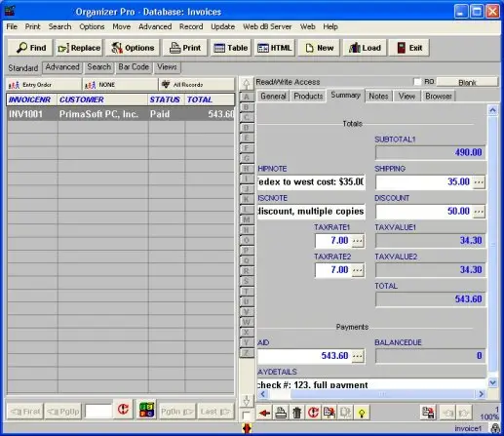Open the TAXRATE1 ellipsis picker

tap(358, 241)
